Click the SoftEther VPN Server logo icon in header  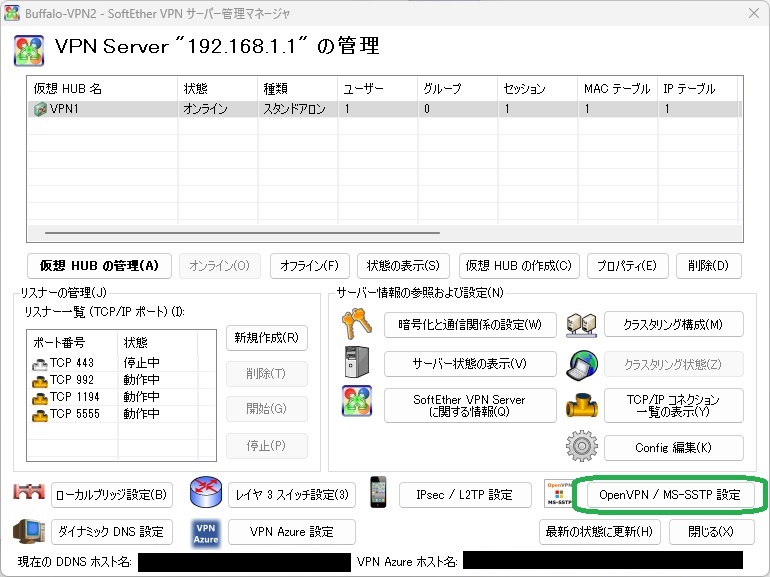[x=29, y=50]
